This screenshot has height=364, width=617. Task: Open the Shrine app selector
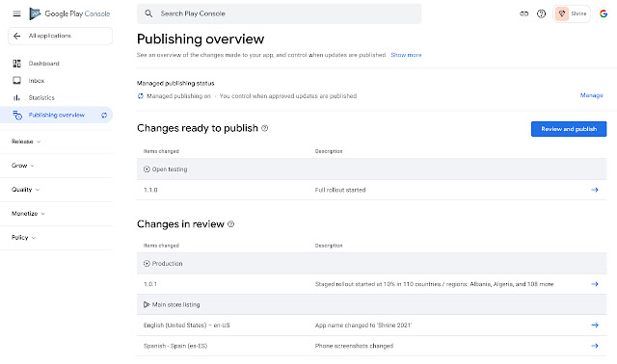[572, 13]
